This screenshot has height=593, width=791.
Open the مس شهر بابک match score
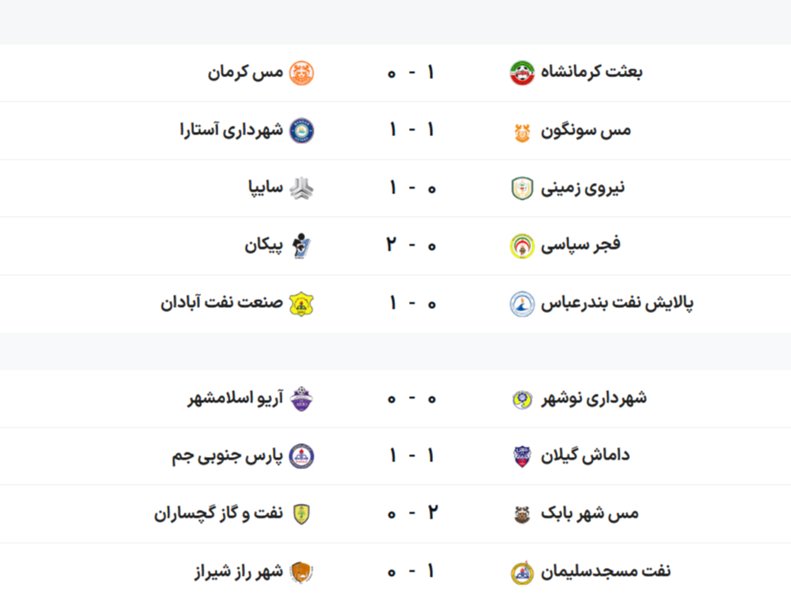412,513
